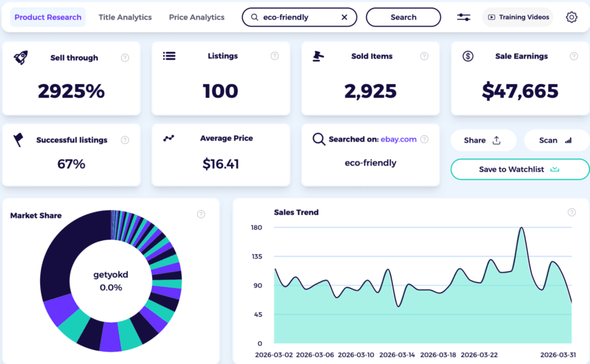This screenshot has height=364, width=590.
Task: Click the Average Price trend icon
Action: (168, 138)
